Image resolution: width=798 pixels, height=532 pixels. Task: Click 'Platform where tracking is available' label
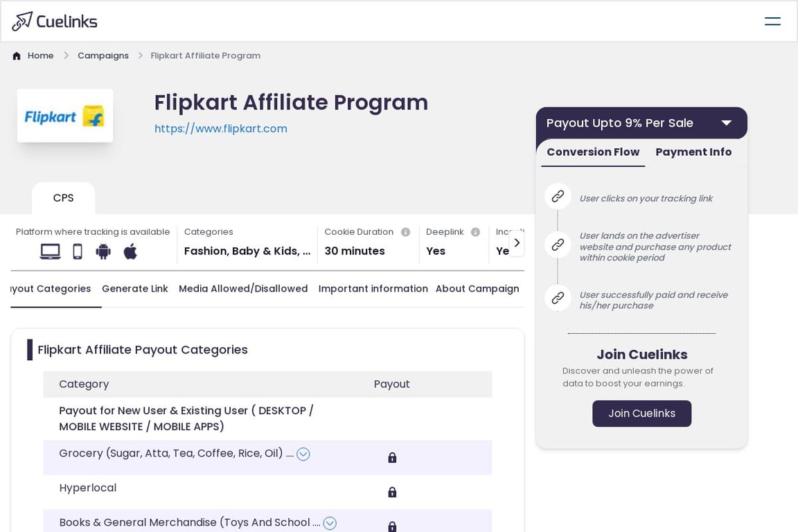click(x=93, y=232)
